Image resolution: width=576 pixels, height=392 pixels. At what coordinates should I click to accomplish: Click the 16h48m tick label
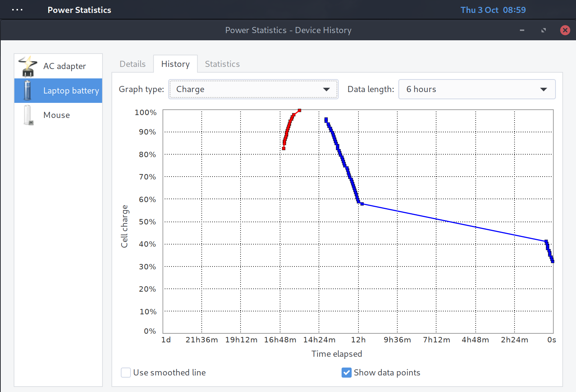(280, 340)
